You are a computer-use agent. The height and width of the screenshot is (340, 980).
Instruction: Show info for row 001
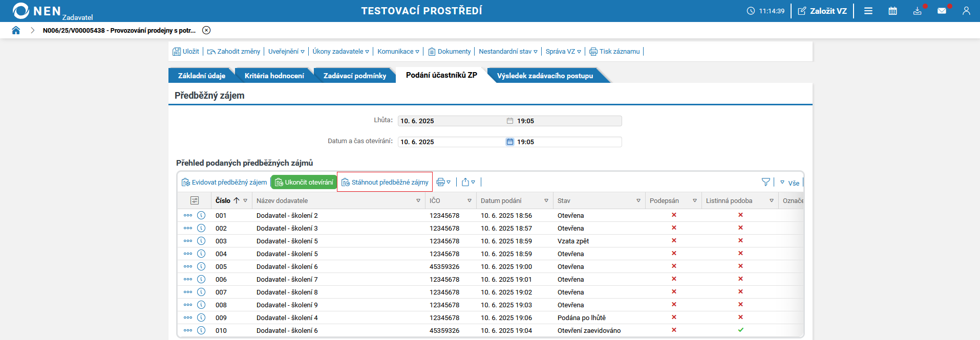pos(201,215)
